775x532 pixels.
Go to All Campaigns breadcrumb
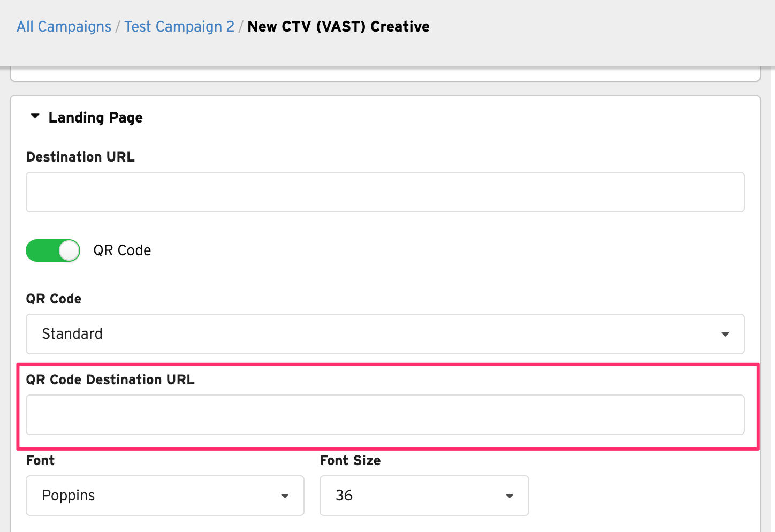[x=64, y=27]
